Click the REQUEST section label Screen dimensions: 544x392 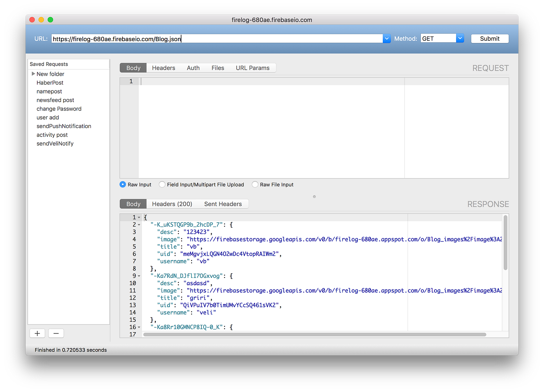click(490, 68)
